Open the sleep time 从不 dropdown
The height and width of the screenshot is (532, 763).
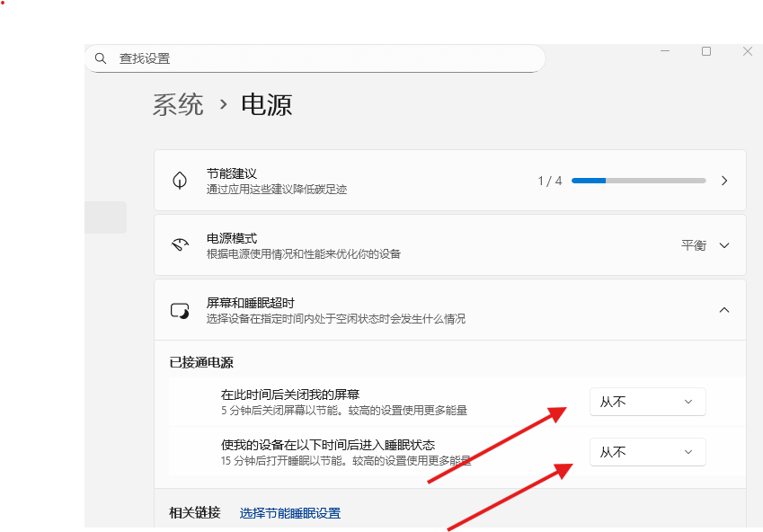(x=647, y=452)
